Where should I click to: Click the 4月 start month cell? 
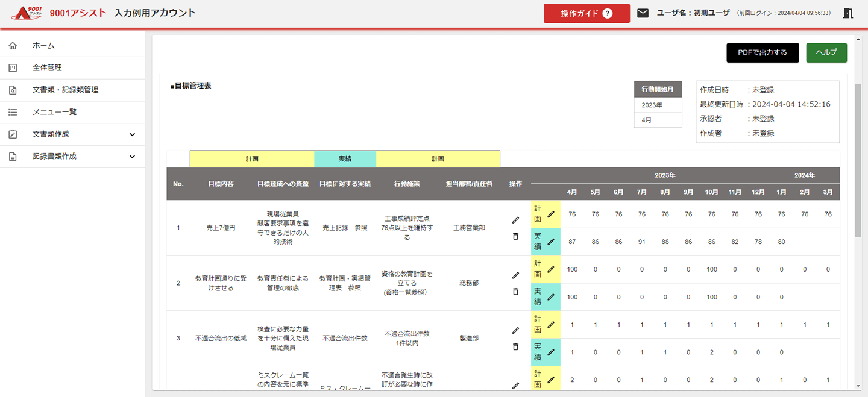(x=658, y=120)
